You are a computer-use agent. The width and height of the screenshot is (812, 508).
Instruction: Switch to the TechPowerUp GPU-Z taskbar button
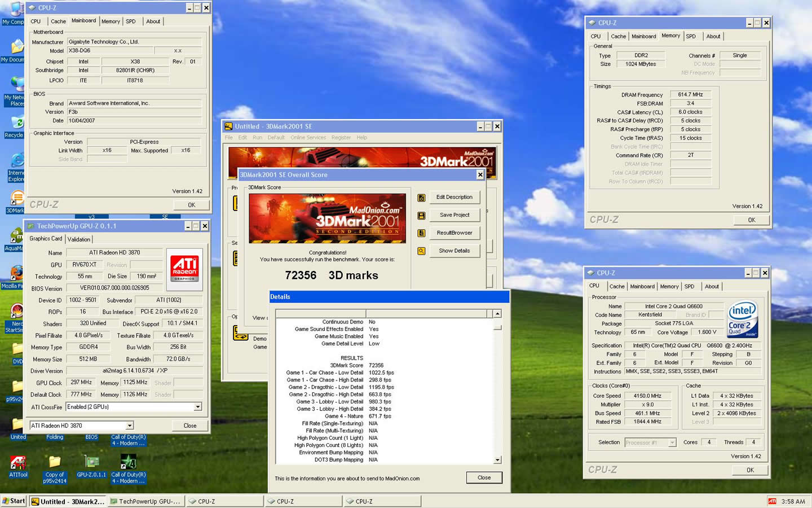pyautogui.click(x=146, y=501)
